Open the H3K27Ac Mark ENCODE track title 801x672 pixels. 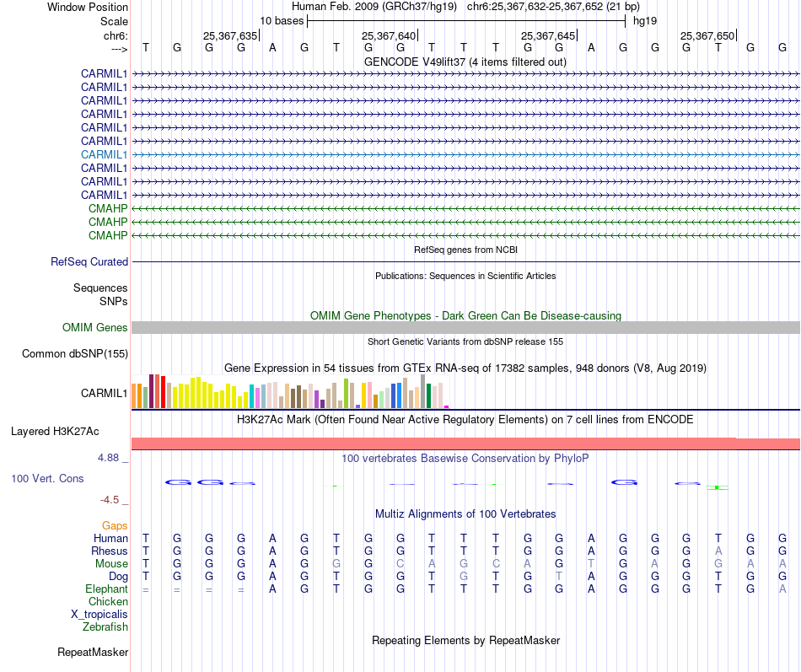click(x=465, y=420)
